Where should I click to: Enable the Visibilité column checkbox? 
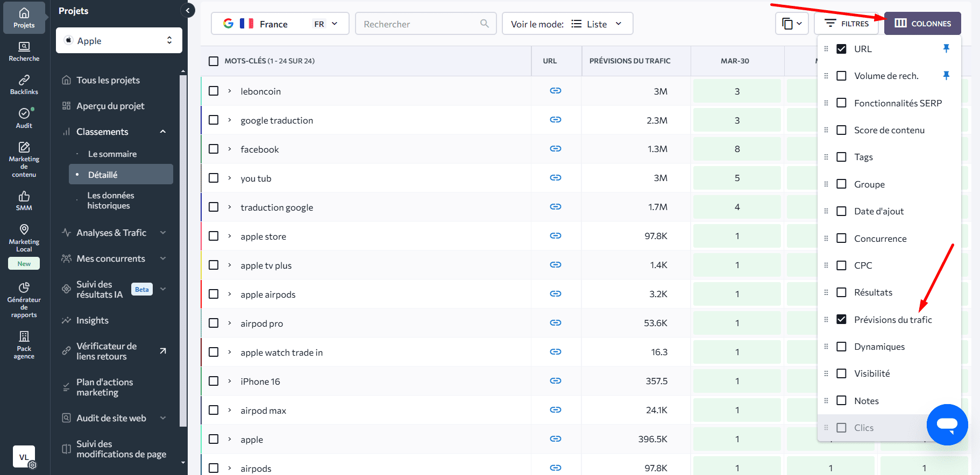pyautogui.click(x=842, y=373)
